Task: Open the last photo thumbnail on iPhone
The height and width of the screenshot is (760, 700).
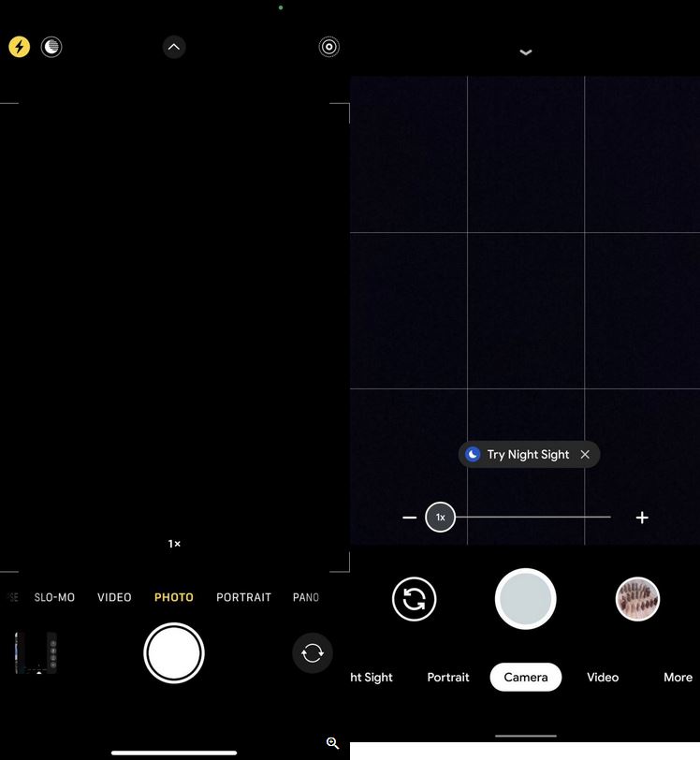Action: [x=36, y=652]
